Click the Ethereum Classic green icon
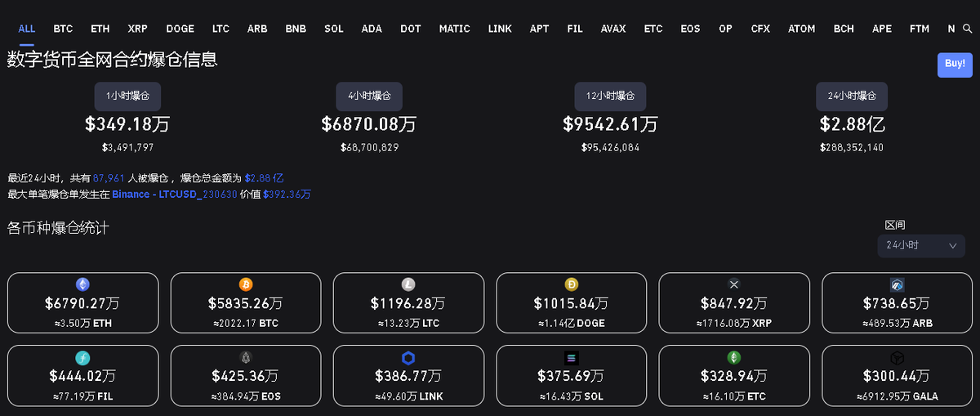 tap(734, 357)
